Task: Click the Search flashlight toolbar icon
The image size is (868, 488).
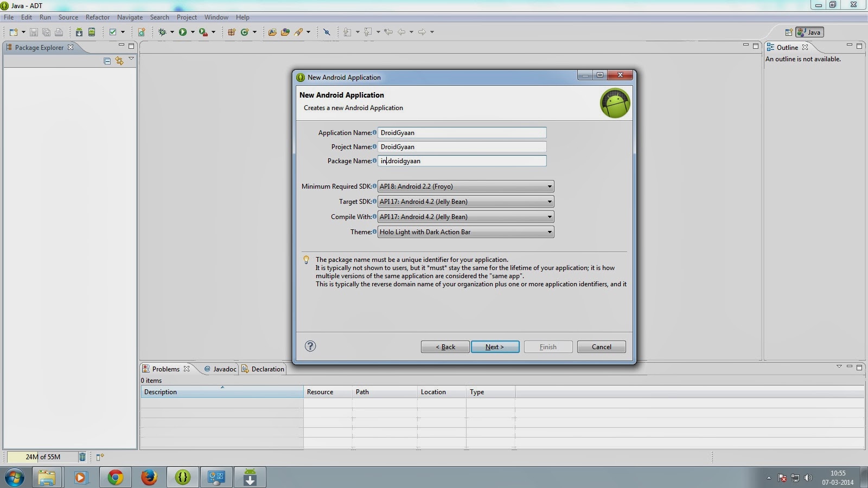Action: (x=298, y=32)
